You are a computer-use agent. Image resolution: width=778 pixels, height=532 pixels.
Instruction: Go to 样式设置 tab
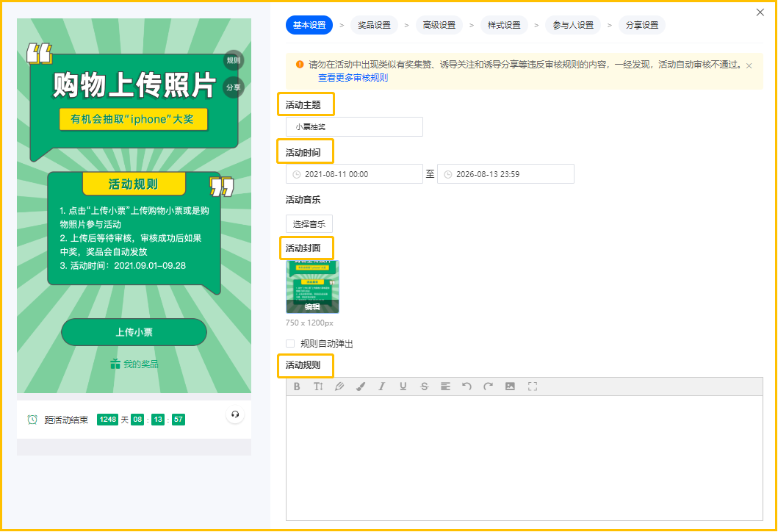[504, 25]
